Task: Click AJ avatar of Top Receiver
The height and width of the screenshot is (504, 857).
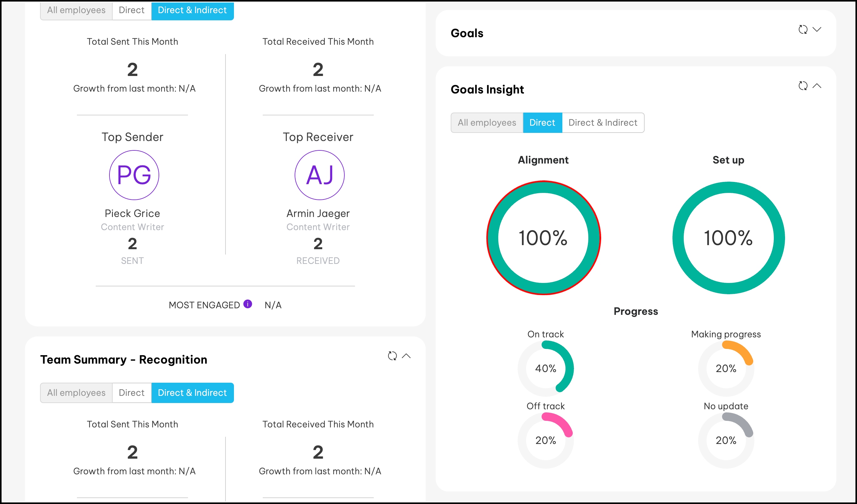Action: click(x=319, y=175)
